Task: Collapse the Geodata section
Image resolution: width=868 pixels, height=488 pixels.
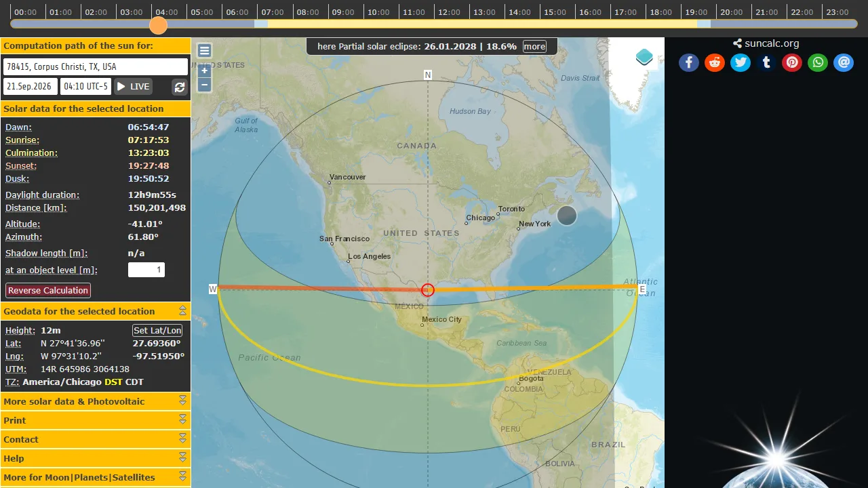Action: 182,310
